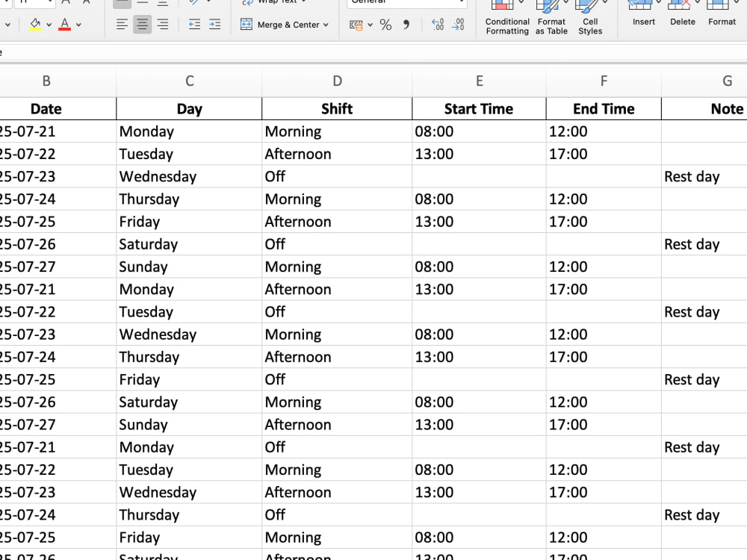Open the Accounting Number Format dropdown arrow
This screenshot has width=747, height=560.
[x=371, y=25]
